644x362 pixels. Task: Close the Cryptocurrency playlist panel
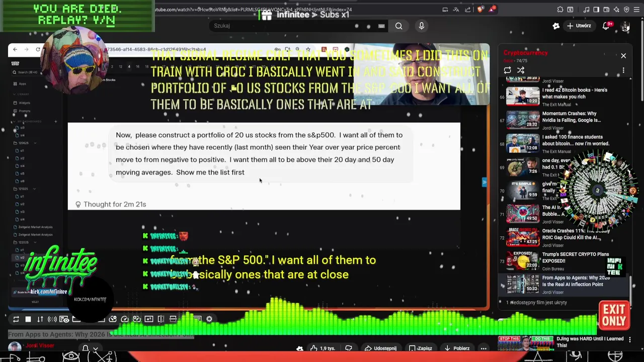[x=623, y=56]
